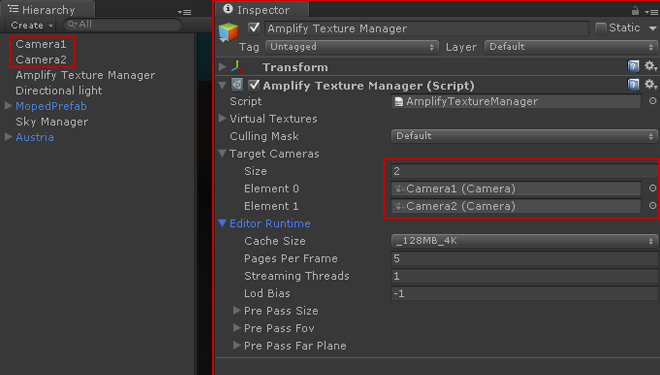The width and height of the screenshot is (660, 375).
Task: Open the Static dropdown arrow
Action: click(x=653, y=29)
